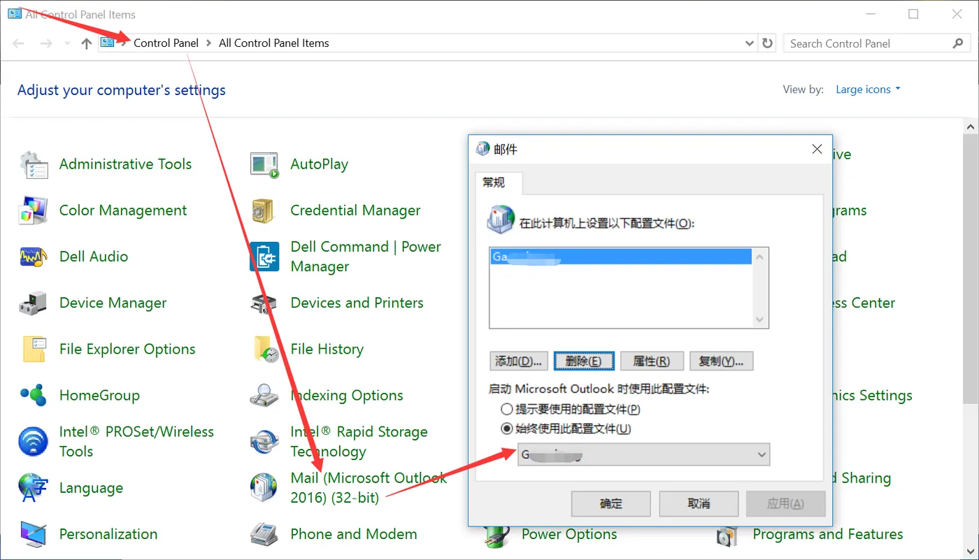This screenshot has height=560, width=979.
Task: Click the Control Panel vertical scrollbar thumb
Action: (971, 269)
